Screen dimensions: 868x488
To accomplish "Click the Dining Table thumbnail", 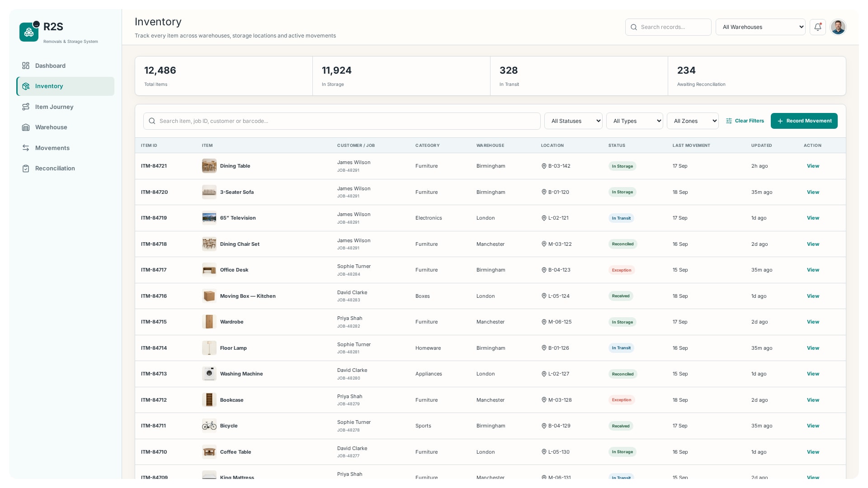I will (x=209, y=166).
